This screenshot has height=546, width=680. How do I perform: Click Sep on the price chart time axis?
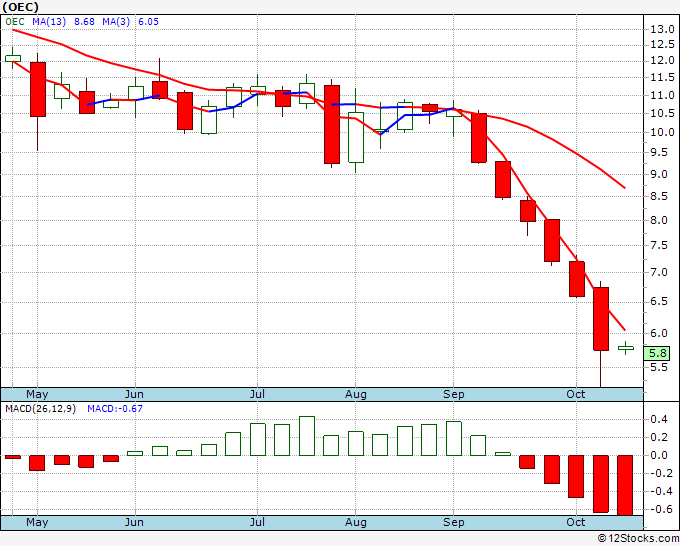click(x=454, y=394)
